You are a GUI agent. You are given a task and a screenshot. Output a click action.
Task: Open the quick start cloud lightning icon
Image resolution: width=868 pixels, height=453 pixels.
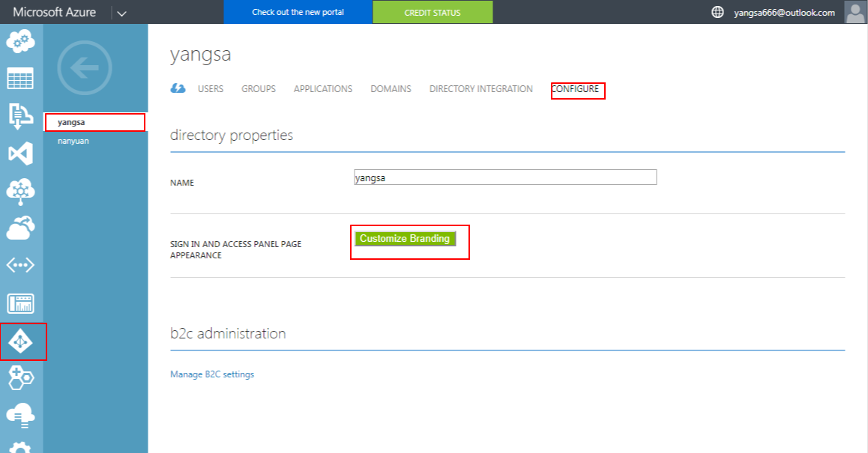[178, 88]
